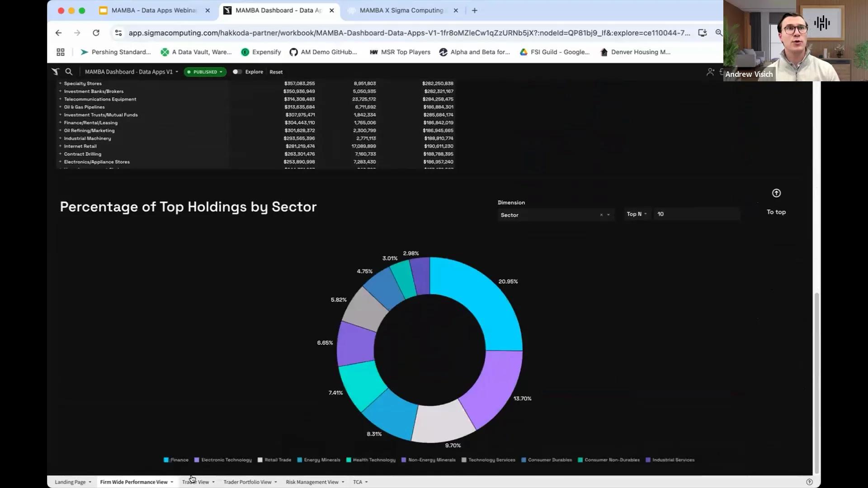The image size is (868, 488).
Task: Click the URL in the address bar
Action: pos(409,33)
